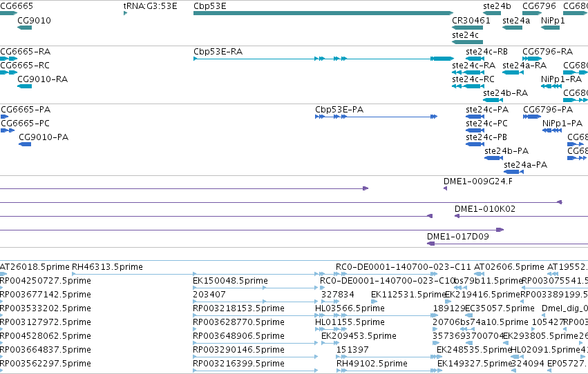Select the ste24c-PB protein label
Image resolution: width=588 pixels, height=374 pixels.
[486, 137]
